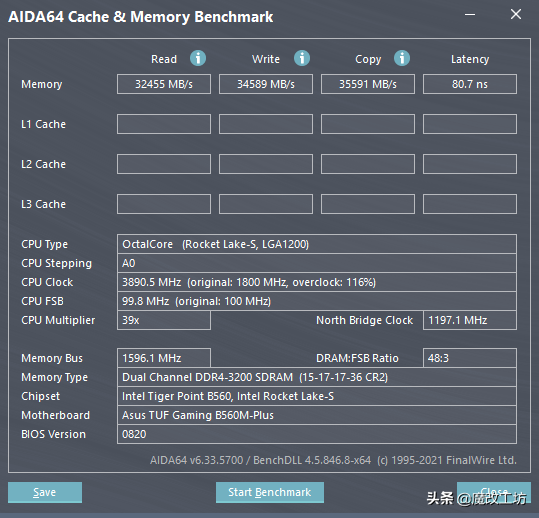Image resolution: width=539 pixels, height=518 pixels.
Task: Select the Memory Copy result field
Action: pos(368,84)
